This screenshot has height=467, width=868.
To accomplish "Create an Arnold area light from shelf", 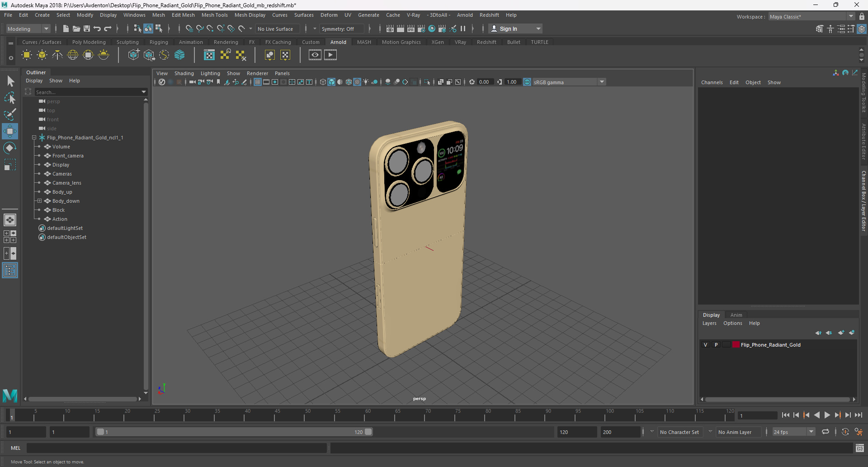I will 27,55.
